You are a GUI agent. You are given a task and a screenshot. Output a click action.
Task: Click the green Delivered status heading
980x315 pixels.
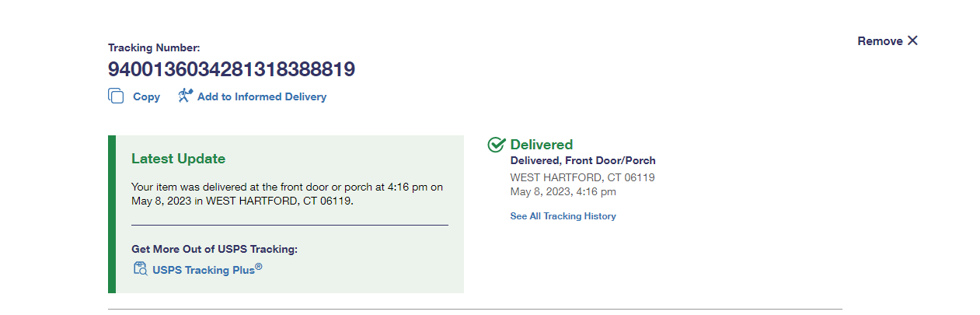click(541, 145)
